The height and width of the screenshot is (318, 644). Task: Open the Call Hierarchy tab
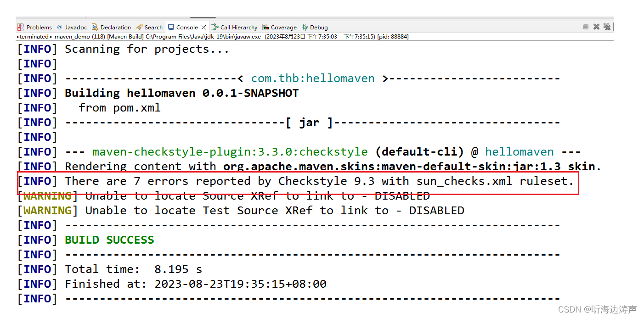click(x=238, y=27)
